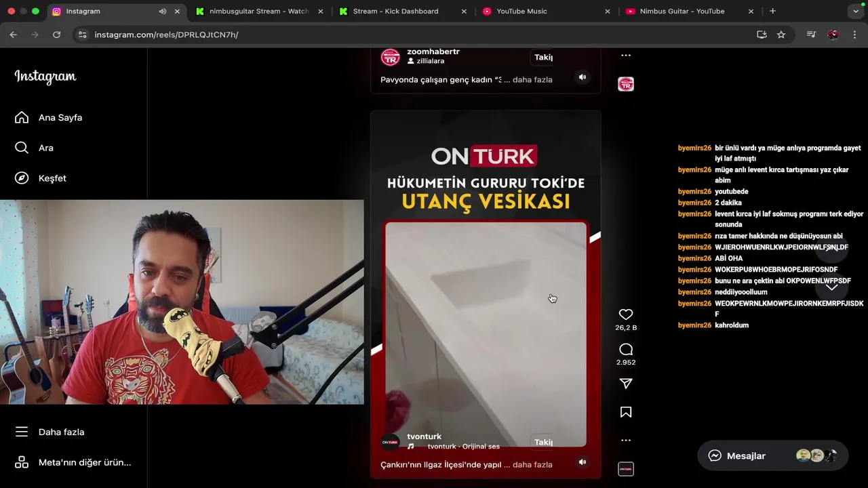Go to Ana Sayfa in sidebar

coord(48,117)
